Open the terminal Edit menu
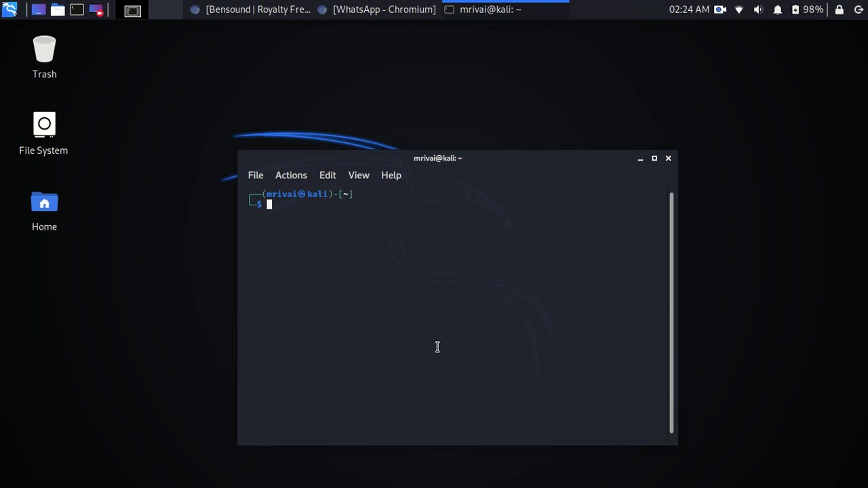Screen dimensions: 868x488 (328, 175)
